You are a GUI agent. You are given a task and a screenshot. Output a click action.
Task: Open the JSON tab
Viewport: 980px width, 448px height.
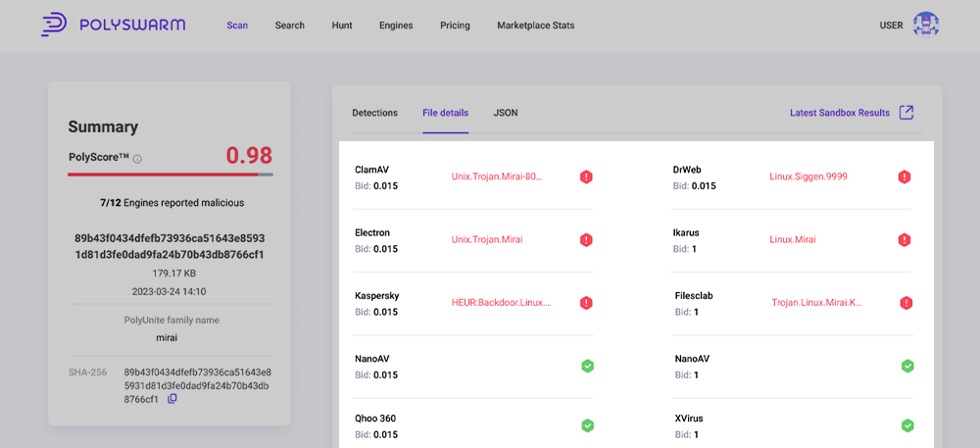click(x=506, y=113)
